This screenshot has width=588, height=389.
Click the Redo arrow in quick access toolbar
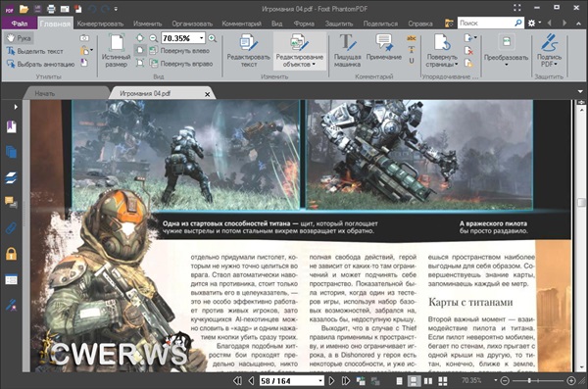click(106, 8)
